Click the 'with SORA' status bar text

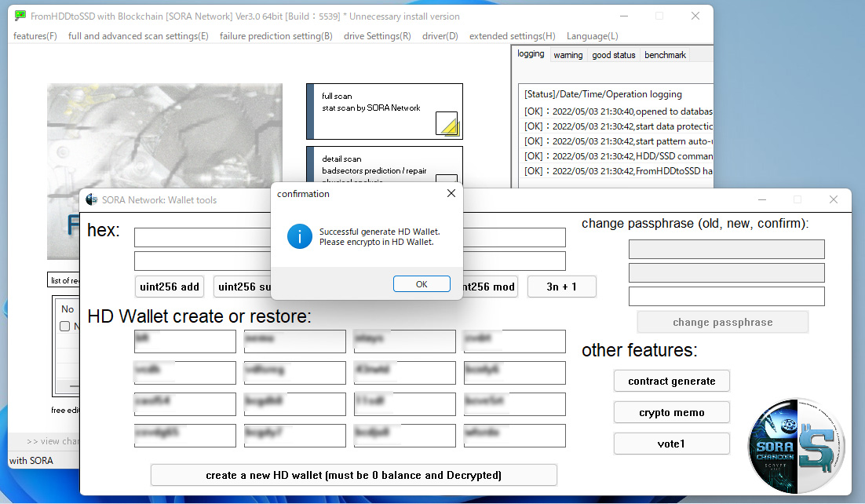tap(31, 460)
